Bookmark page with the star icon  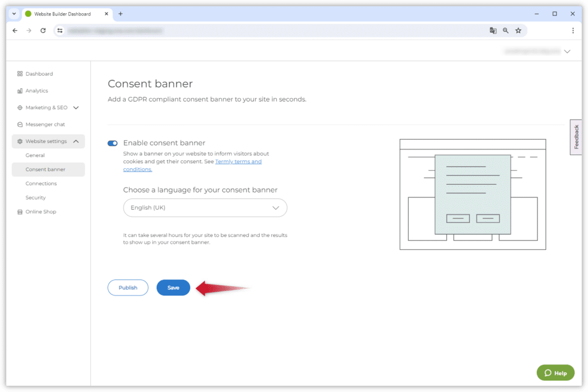click(x=518, y=30)
